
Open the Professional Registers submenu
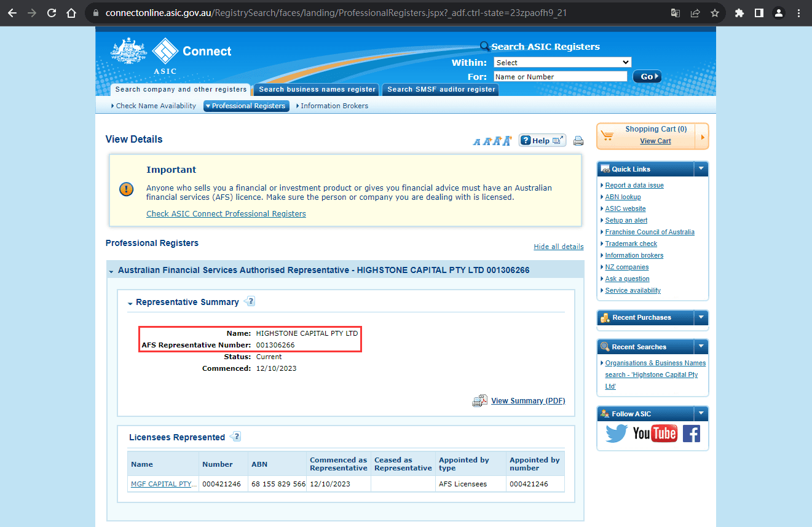[x=246, y=106]
